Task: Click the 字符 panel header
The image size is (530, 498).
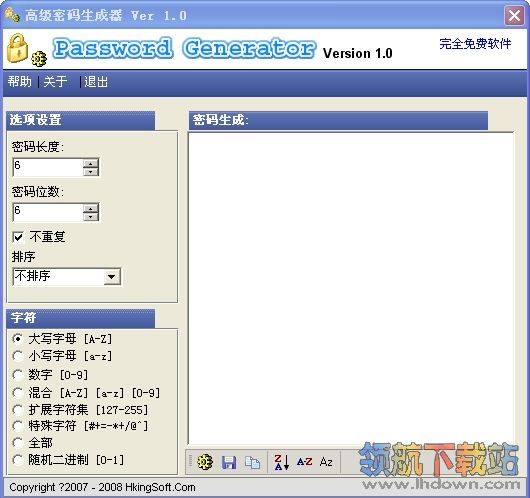Action: pos(80,318)
